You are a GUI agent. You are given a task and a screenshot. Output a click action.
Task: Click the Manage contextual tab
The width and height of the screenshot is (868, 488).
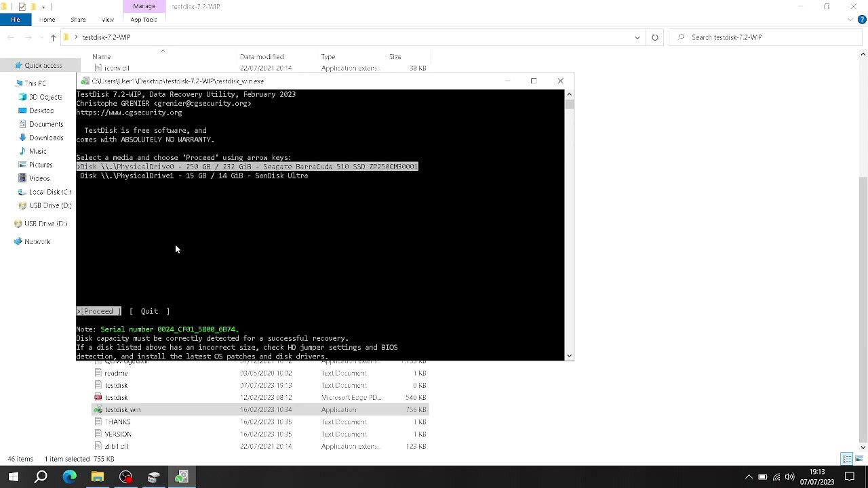(x=144, y=6)
